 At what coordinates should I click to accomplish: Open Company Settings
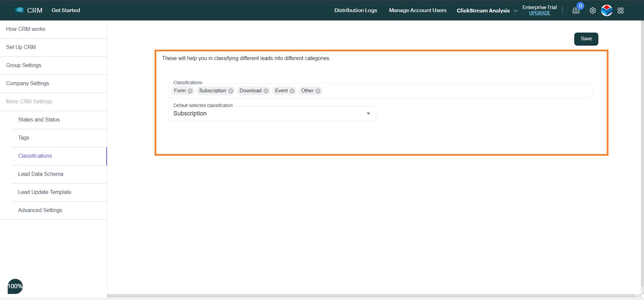point(53,84)
